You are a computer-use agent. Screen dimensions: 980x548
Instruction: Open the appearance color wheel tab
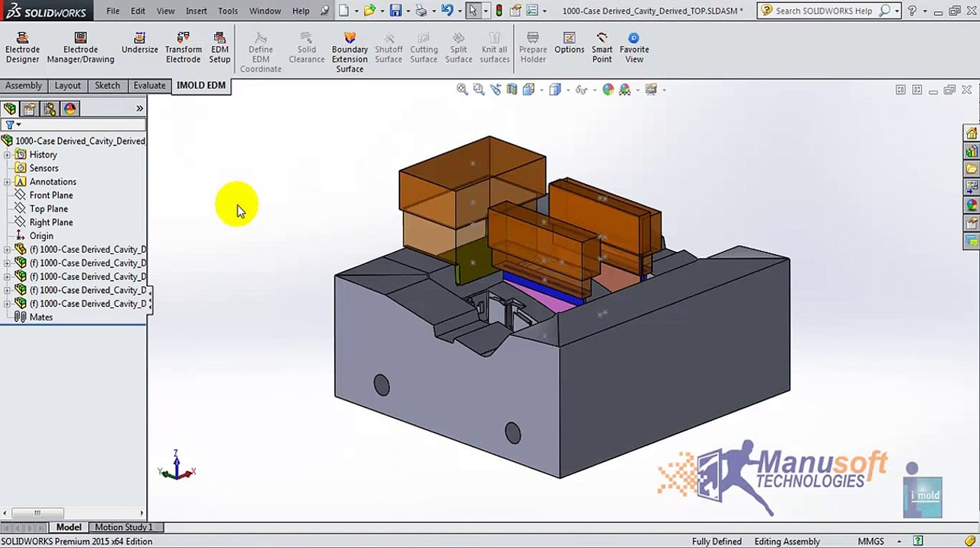[70, 109]
